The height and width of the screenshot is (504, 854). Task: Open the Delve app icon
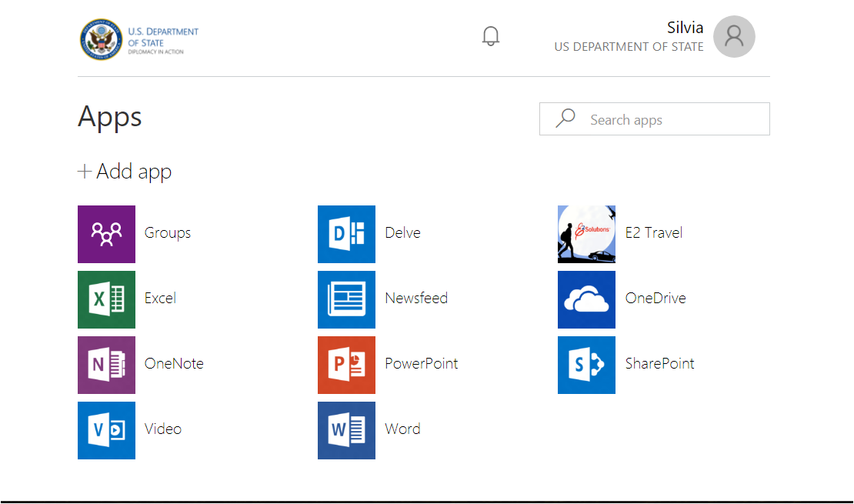pyautogui.click(x=346, y=234)
